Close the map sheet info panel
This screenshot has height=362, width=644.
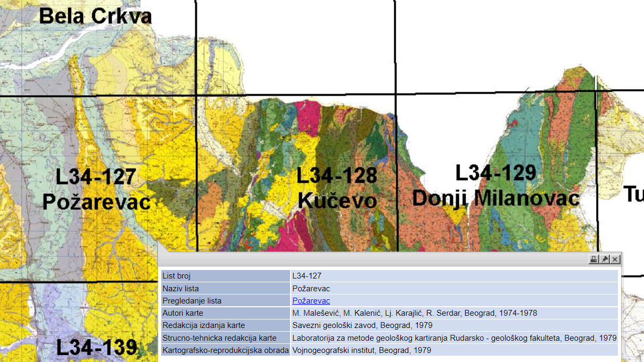click(615, 259)
